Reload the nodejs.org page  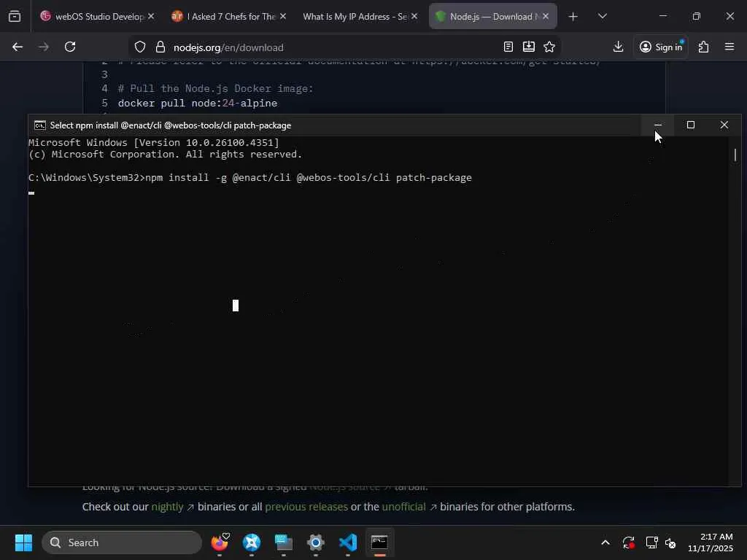point(70,47)
